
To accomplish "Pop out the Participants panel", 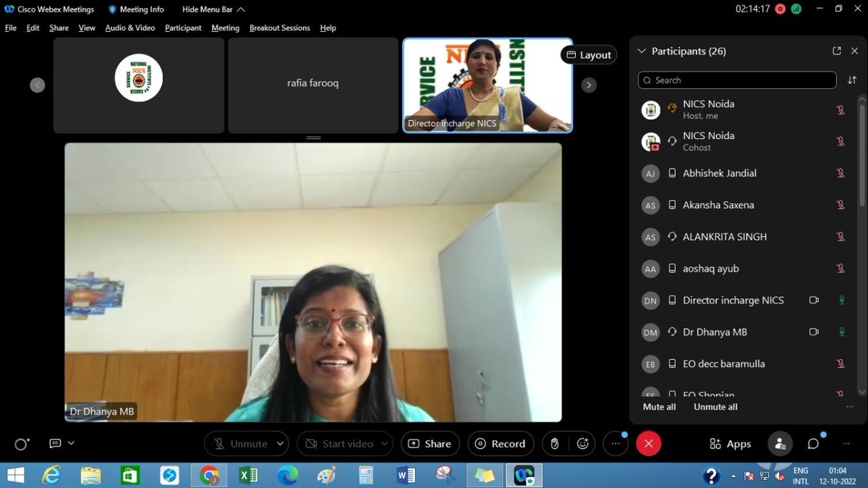I will [837, 51].
